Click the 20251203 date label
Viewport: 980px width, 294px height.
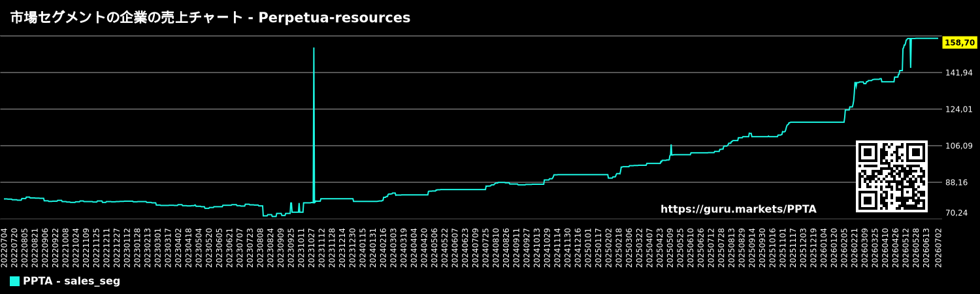(803, 248)
